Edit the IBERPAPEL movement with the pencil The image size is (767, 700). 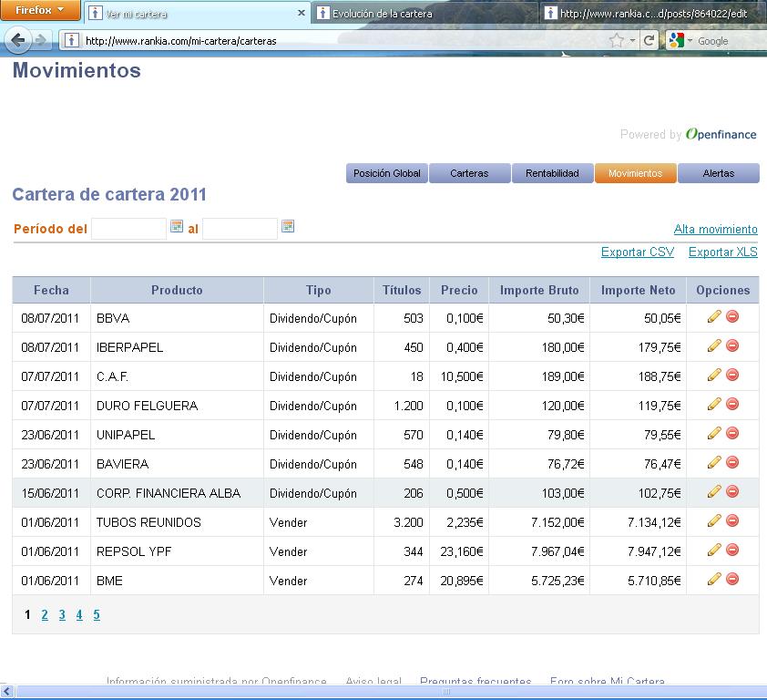click(x=714, y=346)
